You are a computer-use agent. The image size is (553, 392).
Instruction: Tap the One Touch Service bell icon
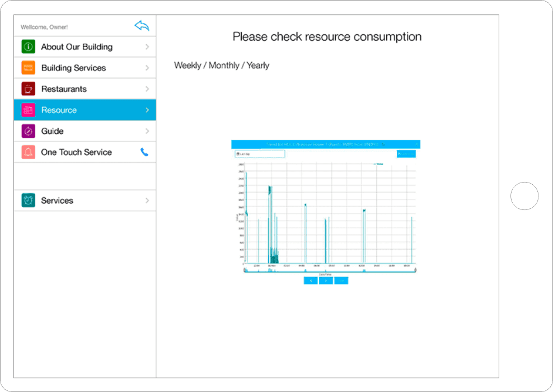coord(28,152)
